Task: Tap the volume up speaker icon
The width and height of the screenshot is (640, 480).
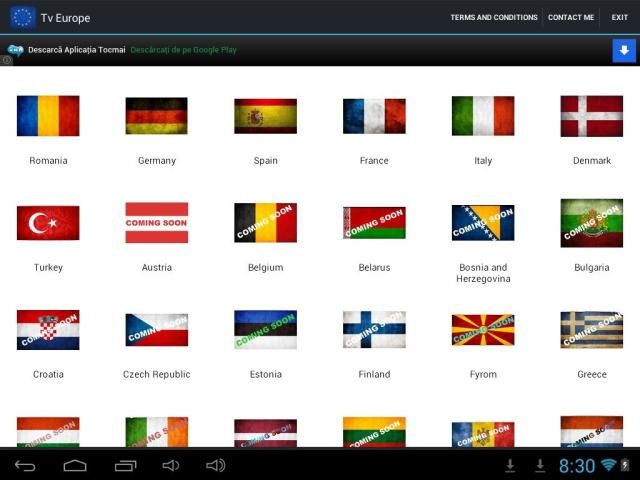Action: tap(215, 466)
